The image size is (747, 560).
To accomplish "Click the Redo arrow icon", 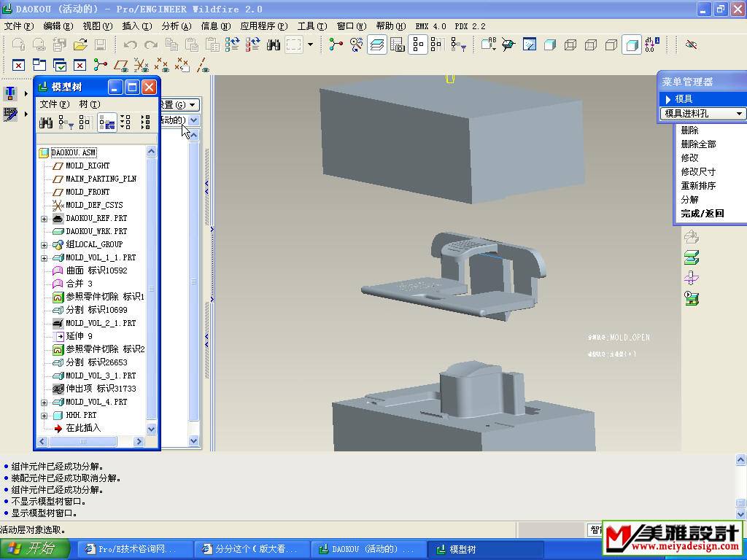I will [x=150, y=44].
